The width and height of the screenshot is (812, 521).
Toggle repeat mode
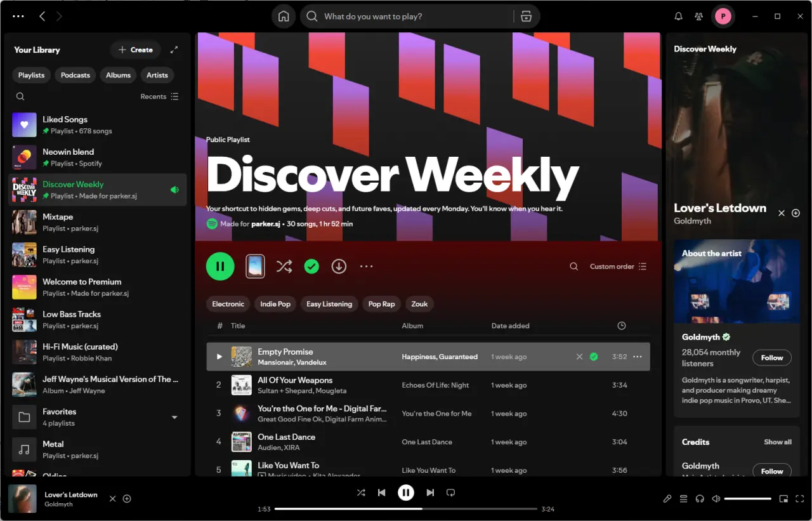[451, 492]
